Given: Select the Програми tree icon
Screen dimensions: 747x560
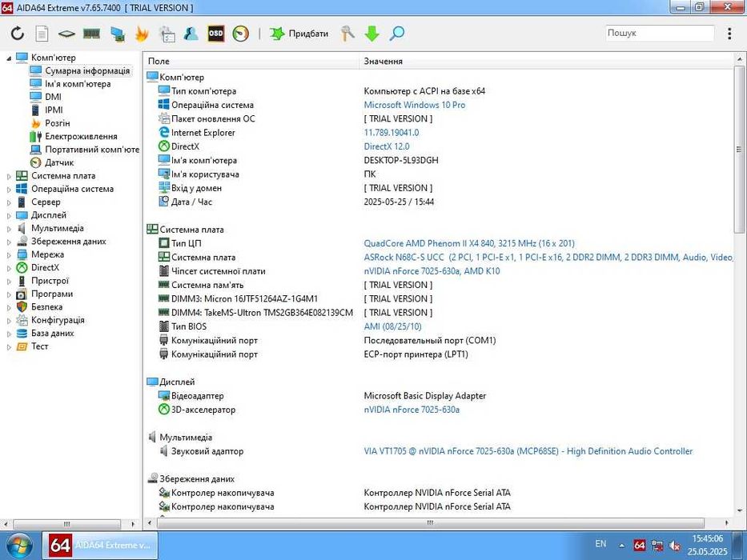Looking at the screenshot, I should [22, 294].
